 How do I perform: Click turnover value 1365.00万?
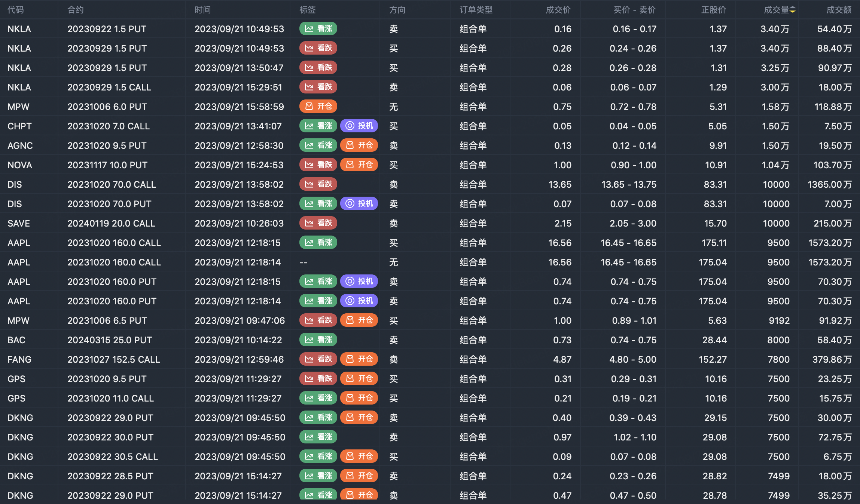pyautogui.click(x=830, y=184)
